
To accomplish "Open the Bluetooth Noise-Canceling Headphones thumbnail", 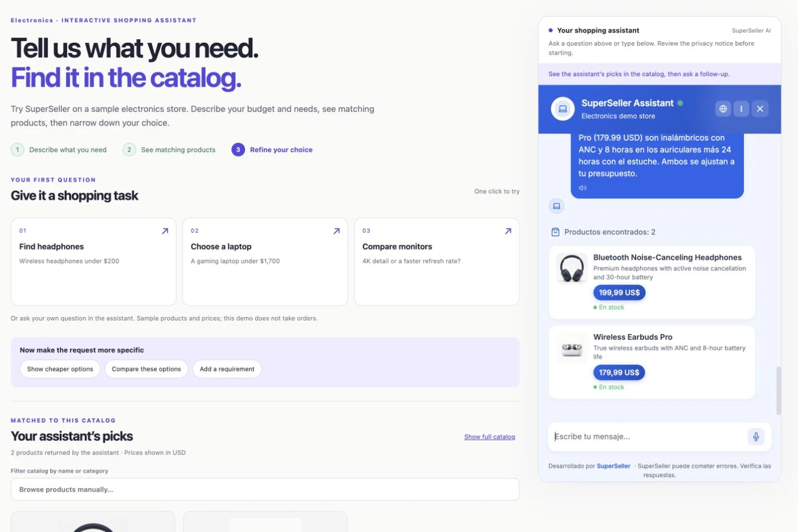I will 571,268.
